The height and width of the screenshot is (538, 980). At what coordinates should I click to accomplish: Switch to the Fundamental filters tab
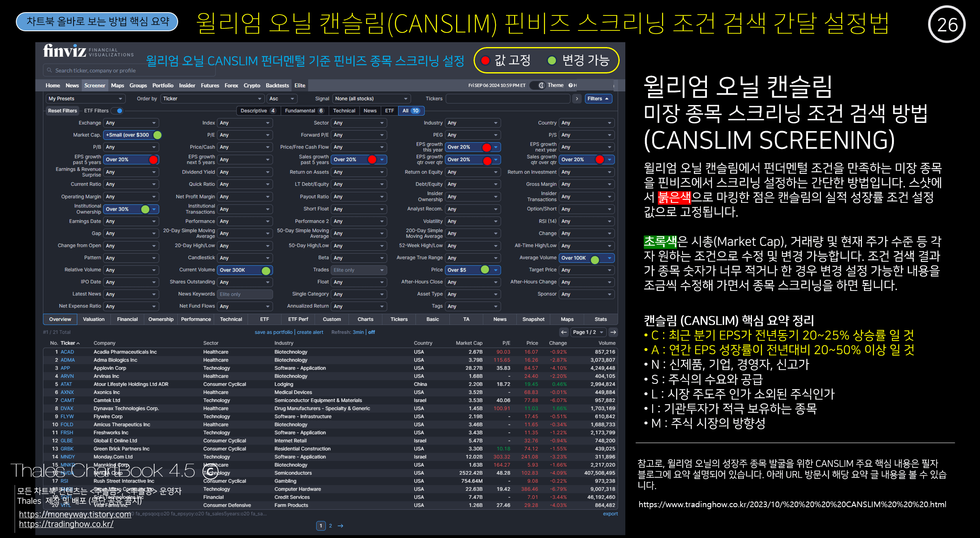(x=304, y=111)
